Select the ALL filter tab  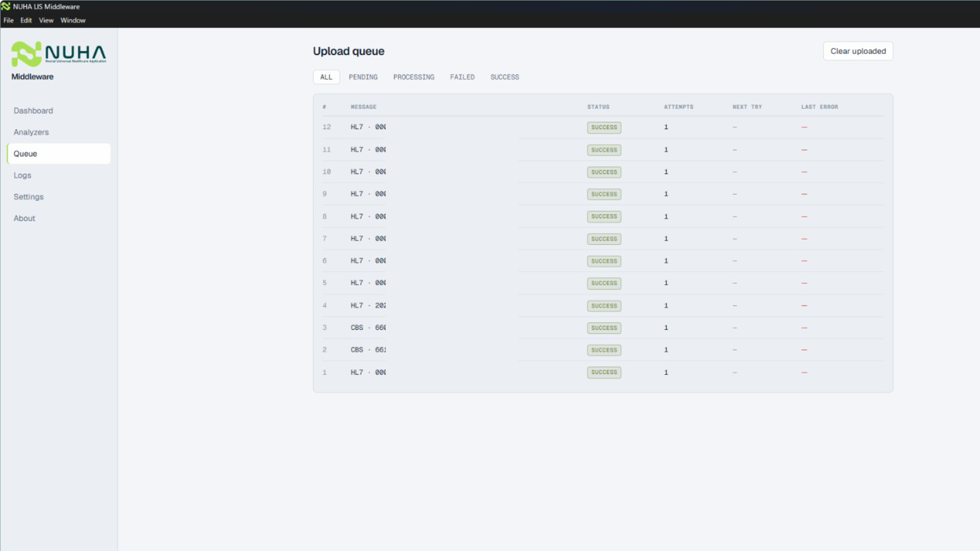pyautogui.click(x=326, y=77)
